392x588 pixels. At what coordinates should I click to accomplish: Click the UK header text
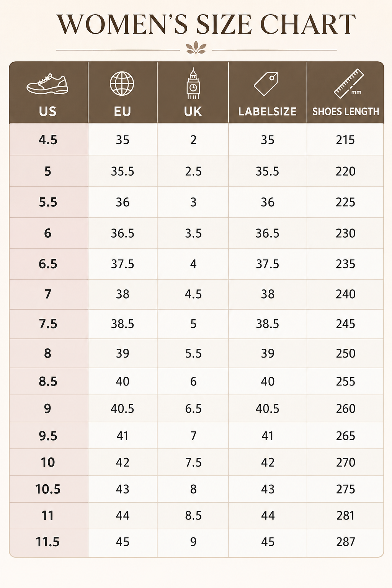pos(193,111)
